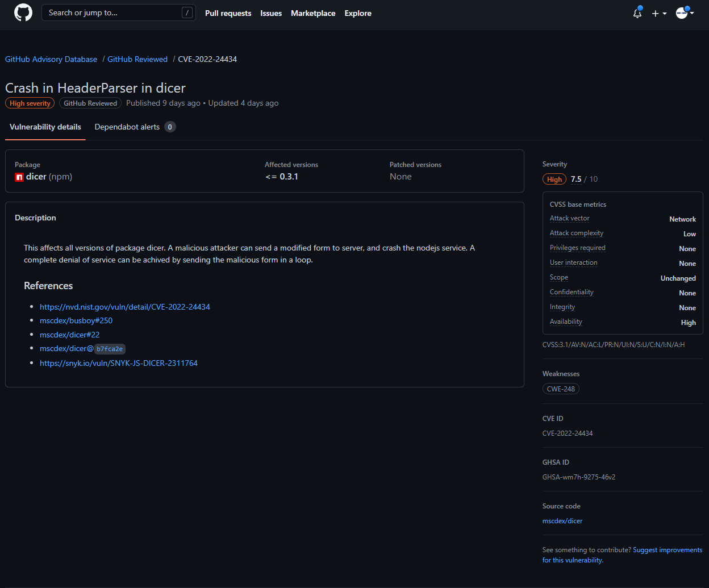Click the High badge in Severity sidebar
The width and height of the screenshot is (709, 588).
click(554, 179)
